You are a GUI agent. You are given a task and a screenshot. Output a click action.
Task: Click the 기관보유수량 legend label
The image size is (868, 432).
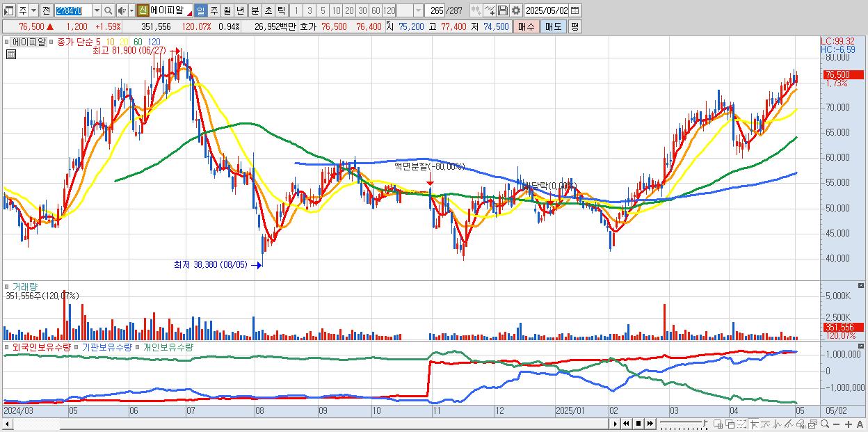(x=107, y=347)
